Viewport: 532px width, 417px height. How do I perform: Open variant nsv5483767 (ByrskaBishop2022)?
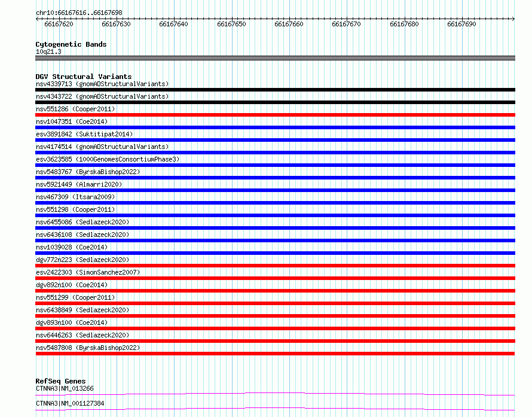pyautogui.click(x=88, y=172)
